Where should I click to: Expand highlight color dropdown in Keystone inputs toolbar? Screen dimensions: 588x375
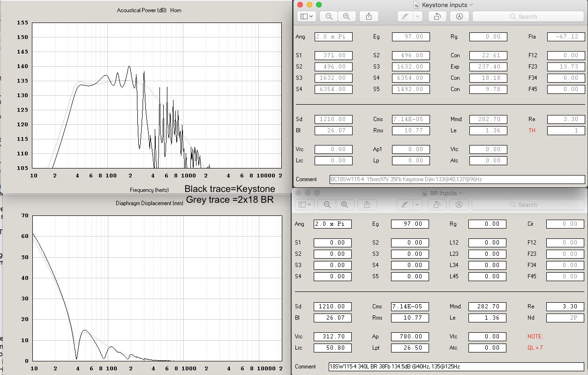(x=417, y=16)
